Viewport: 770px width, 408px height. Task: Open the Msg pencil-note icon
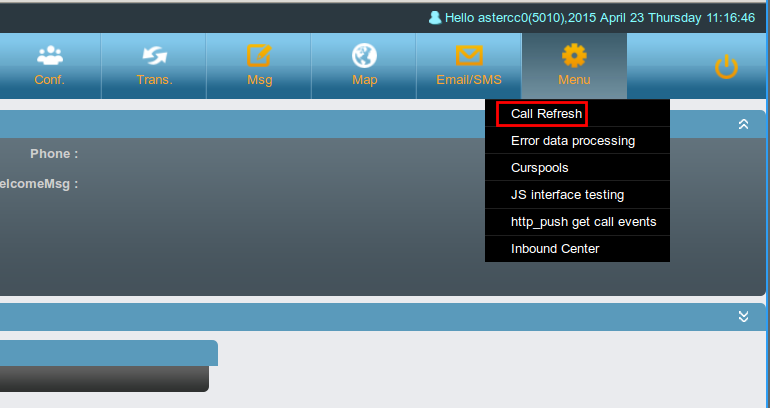point(259,56)
